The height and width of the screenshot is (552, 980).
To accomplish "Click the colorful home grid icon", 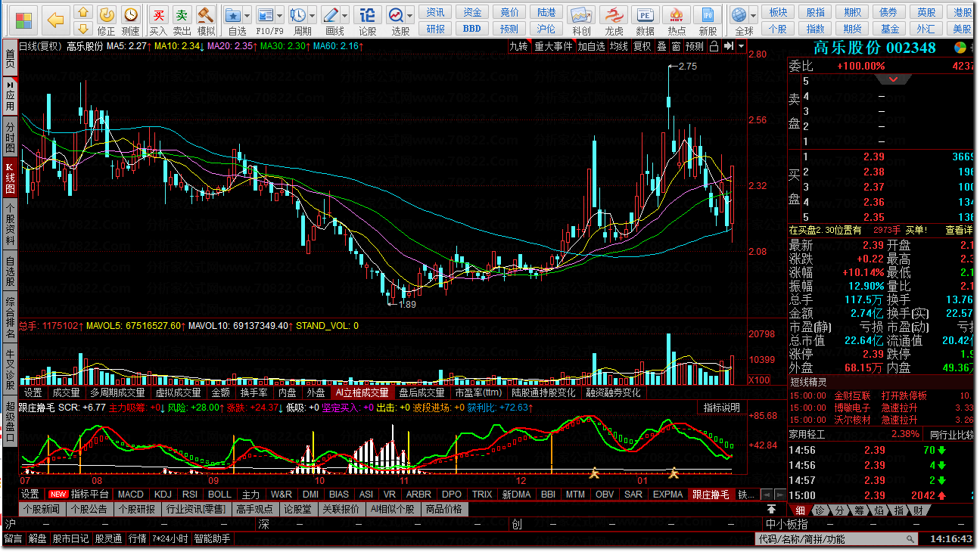I will point(23,19).
